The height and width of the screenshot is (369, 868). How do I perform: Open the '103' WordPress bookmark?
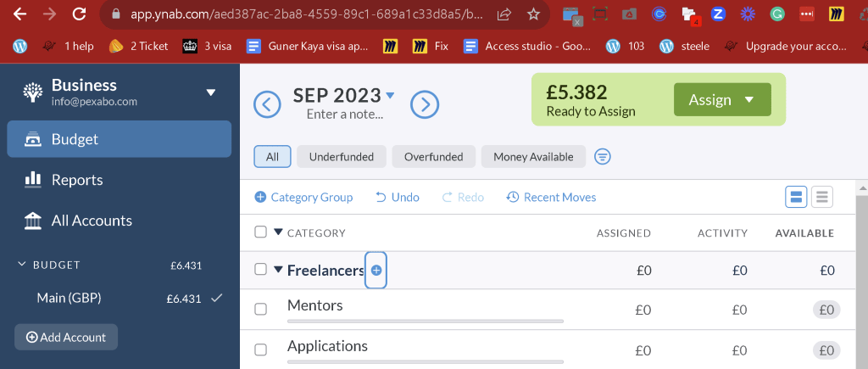tap(626, 46)
